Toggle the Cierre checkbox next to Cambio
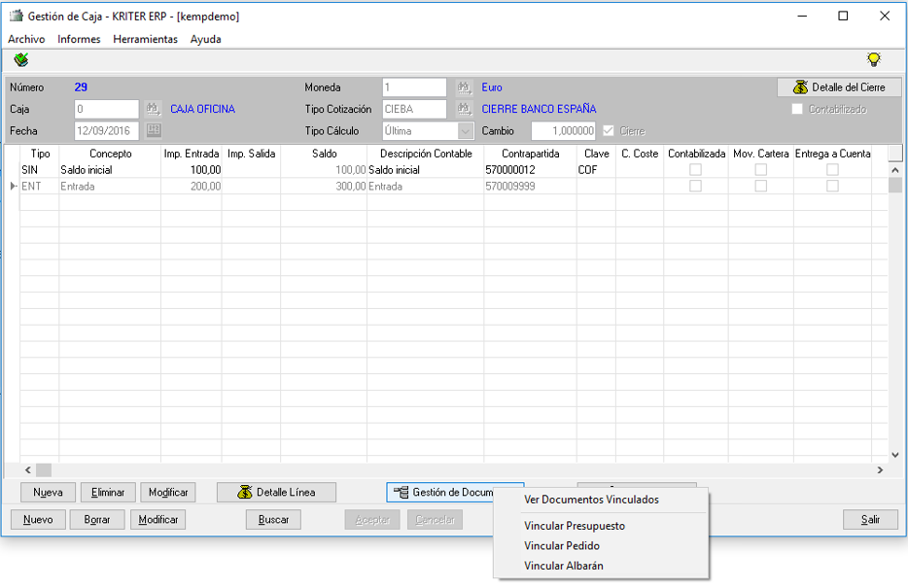Image resolution: width=908 pixels, height=588 pixels. click(608, 131)
